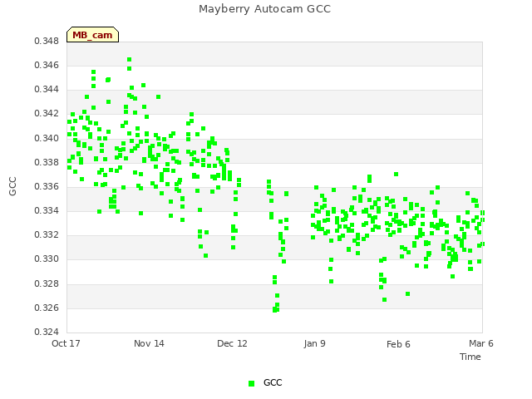Screen dimensions: 532x399
Task: Click the 0.332 y-axis value
Action: [x=47, y=235]
